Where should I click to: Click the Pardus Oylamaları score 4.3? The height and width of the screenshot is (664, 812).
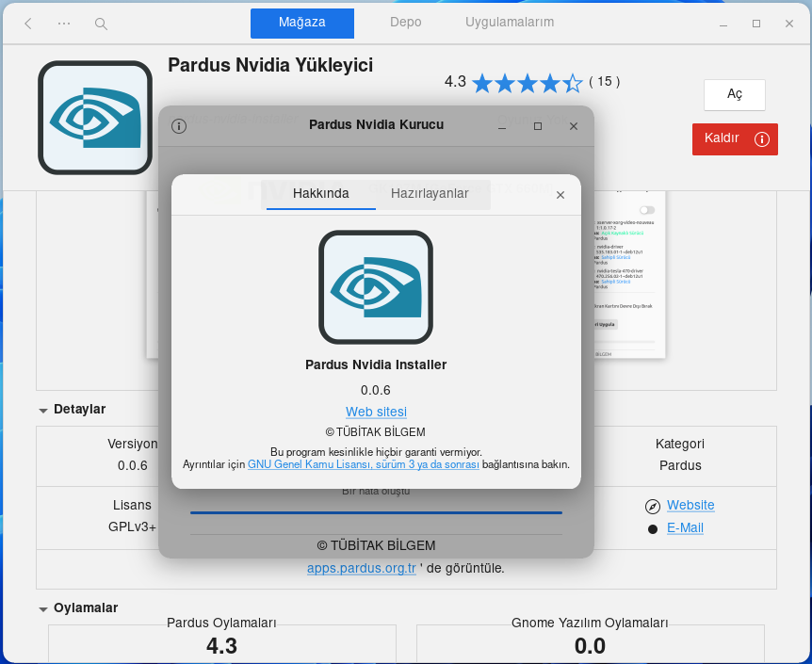click(221, 646)
